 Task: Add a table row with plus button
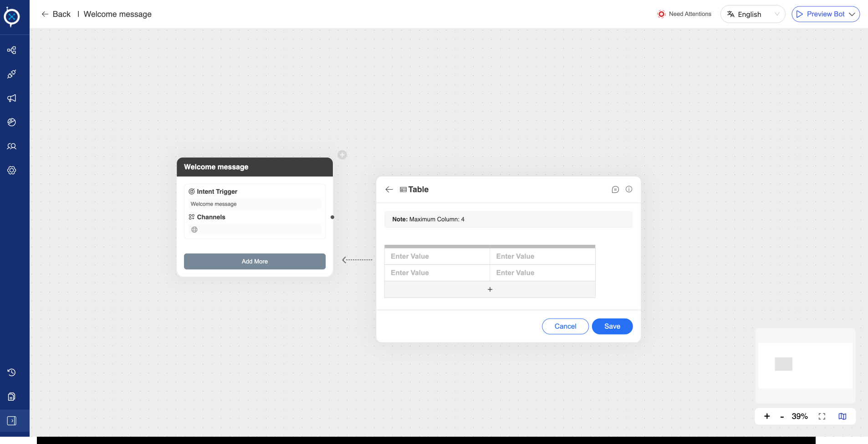(490, 289)
